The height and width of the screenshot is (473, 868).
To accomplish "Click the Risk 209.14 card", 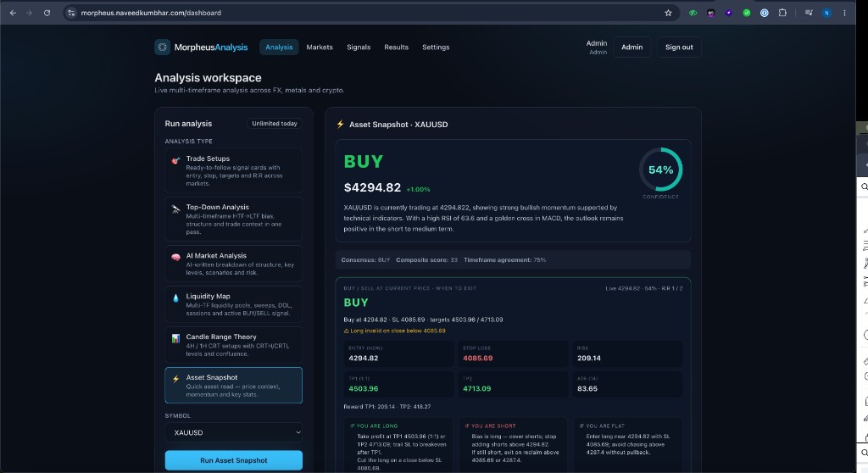I will click(627, 353).
